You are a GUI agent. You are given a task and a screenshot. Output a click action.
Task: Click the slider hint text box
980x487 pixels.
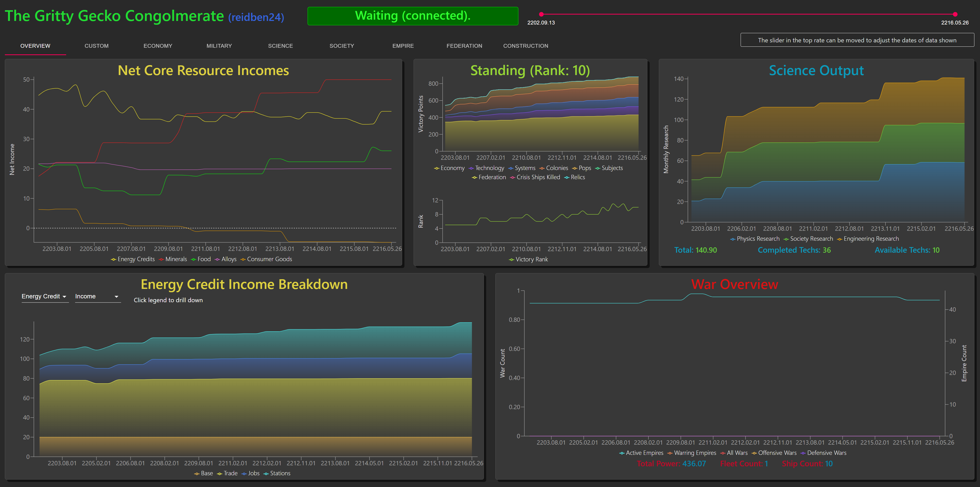(x=857, y=40)
